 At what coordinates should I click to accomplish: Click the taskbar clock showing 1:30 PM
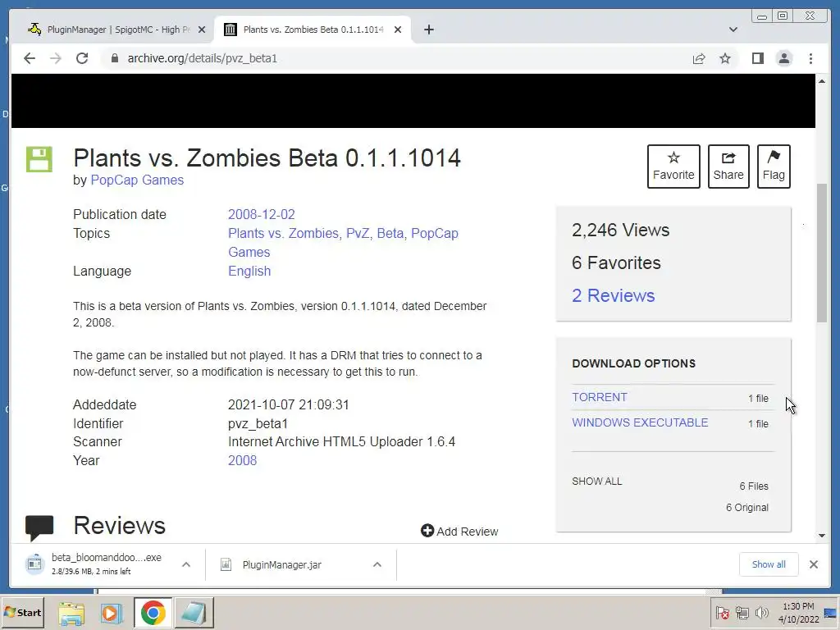pyautogui.click(x=798, y=613)
